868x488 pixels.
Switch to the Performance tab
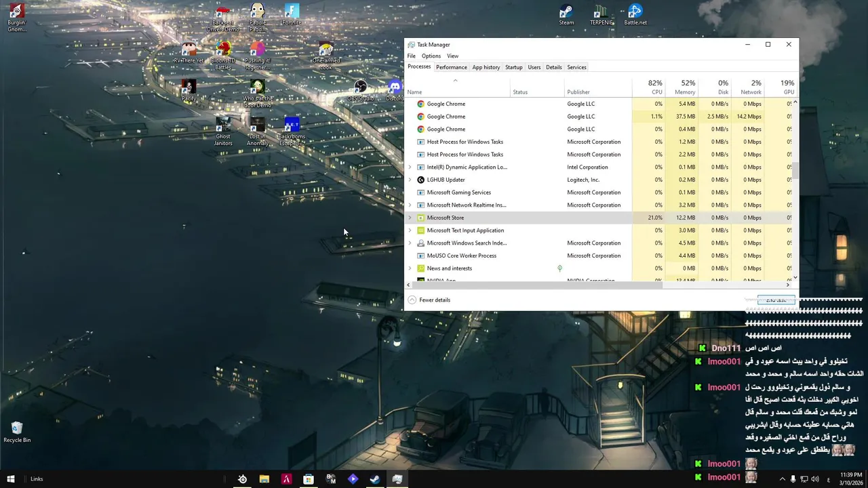(451, 67)
